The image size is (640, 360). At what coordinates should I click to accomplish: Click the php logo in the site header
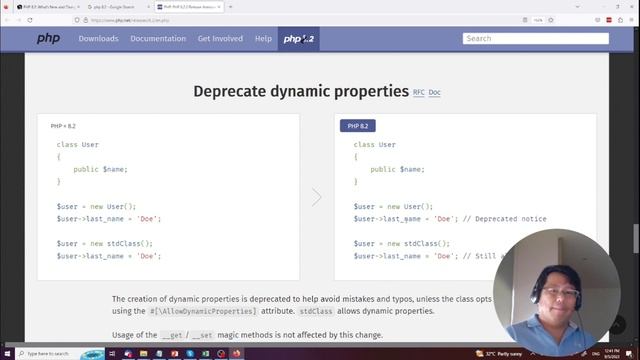(48, 38)
